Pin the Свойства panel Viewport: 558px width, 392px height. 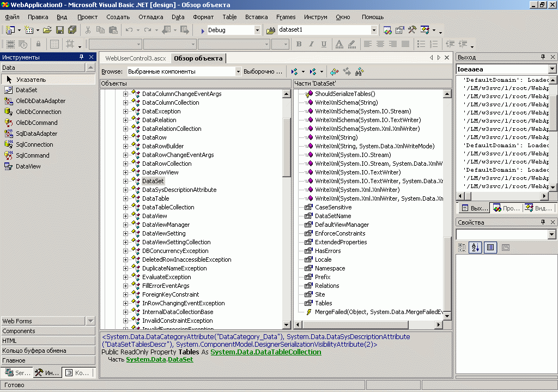[543, 222]
